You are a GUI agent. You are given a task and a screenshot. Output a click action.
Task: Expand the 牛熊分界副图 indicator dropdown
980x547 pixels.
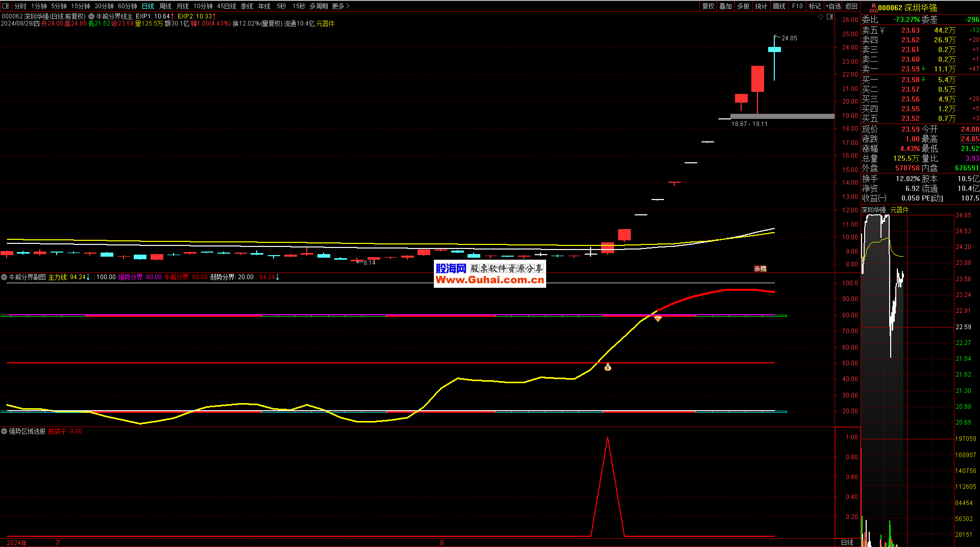click(4, 277)
